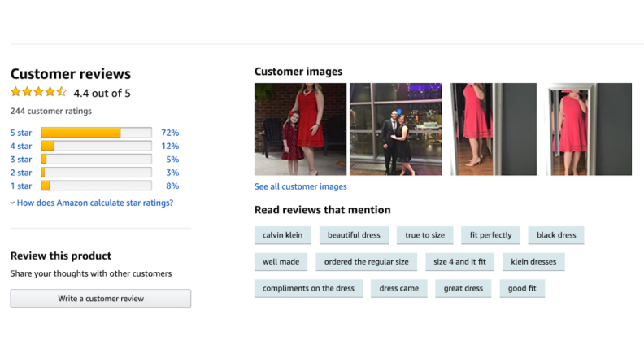
Task: Click the Review this product heading
Action: point(61,256)
